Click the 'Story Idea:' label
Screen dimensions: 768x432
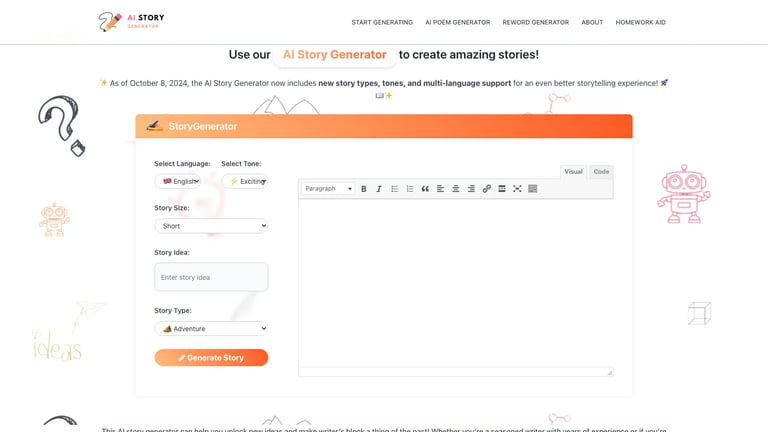171,252
